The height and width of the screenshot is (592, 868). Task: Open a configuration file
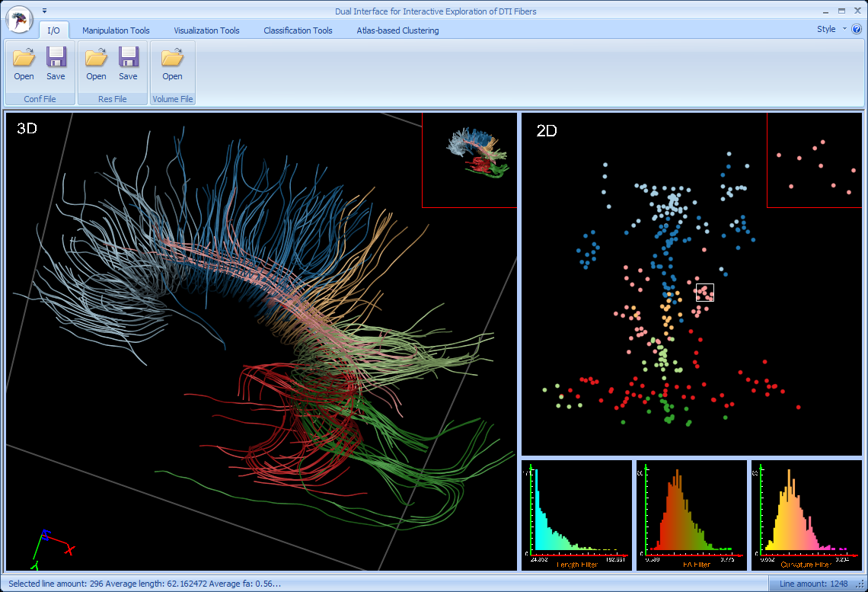(24, 64)
